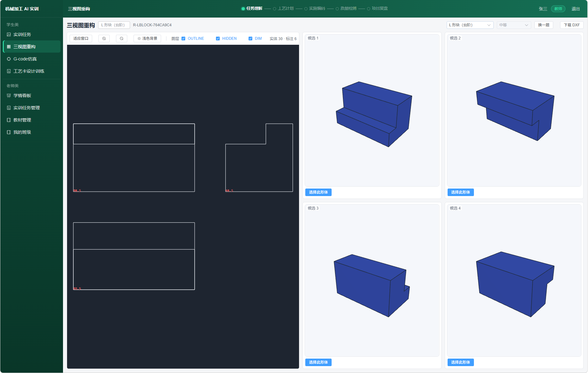The height and width of the screenshot is (373, 588).
Task: Click the L形块（台阶） tag beside title
Action: click(114, 25)
